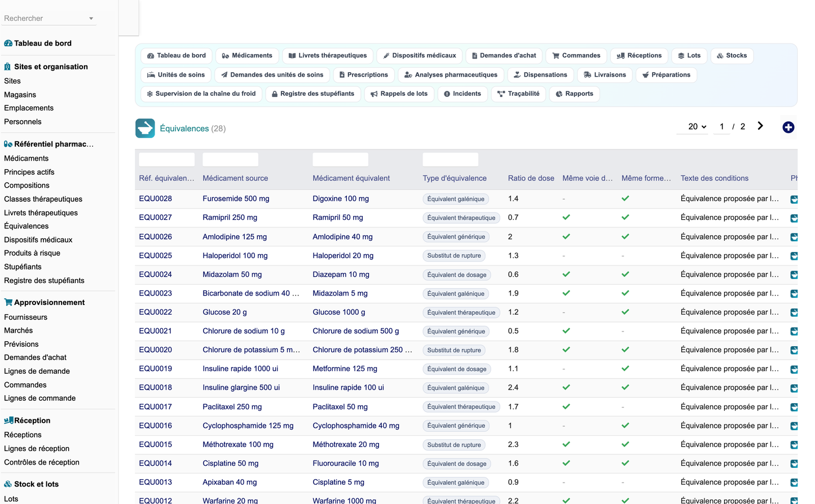815x504 pixels.
Task: Filter by Médicament équivalent field
Action: tap(340, 160)
